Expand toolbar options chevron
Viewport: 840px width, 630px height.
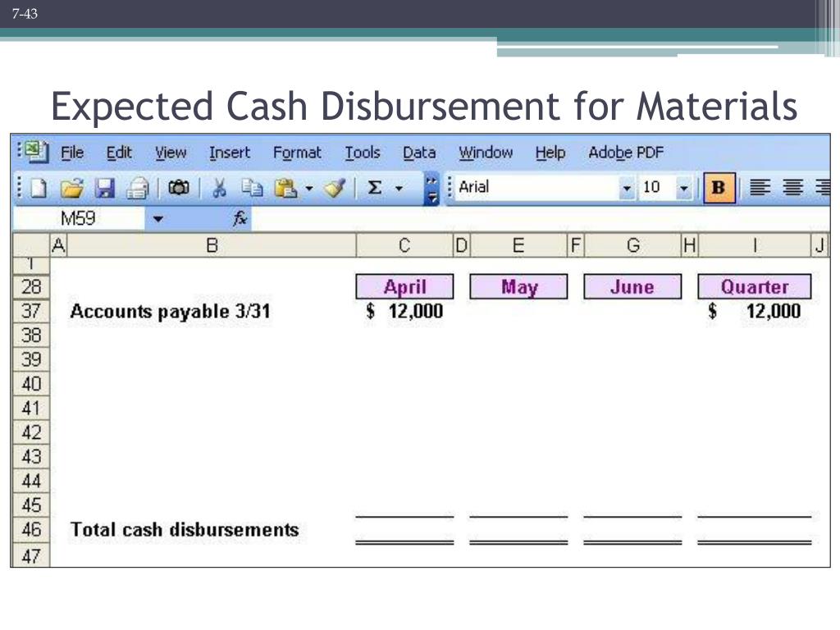click(431, 189)
